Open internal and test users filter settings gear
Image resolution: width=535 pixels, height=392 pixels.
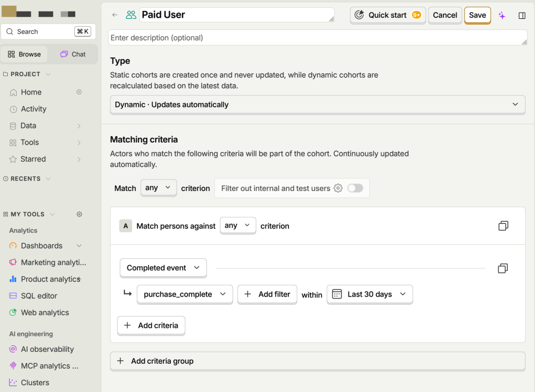338,188
